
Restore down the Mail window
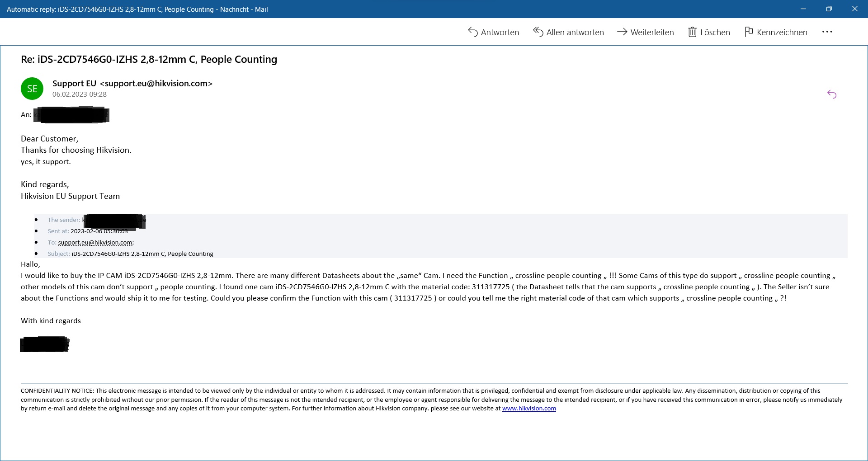tap(829, 9)
